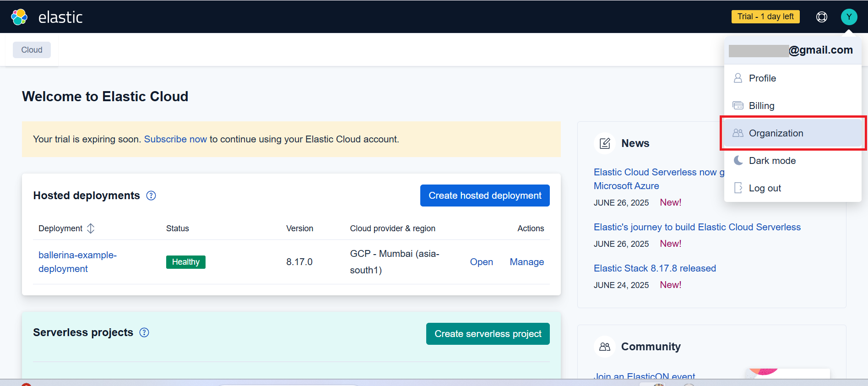The height and width of the screenshot is (386, 868).
Task: Click the user avatar Y icon
Action: 849,17
